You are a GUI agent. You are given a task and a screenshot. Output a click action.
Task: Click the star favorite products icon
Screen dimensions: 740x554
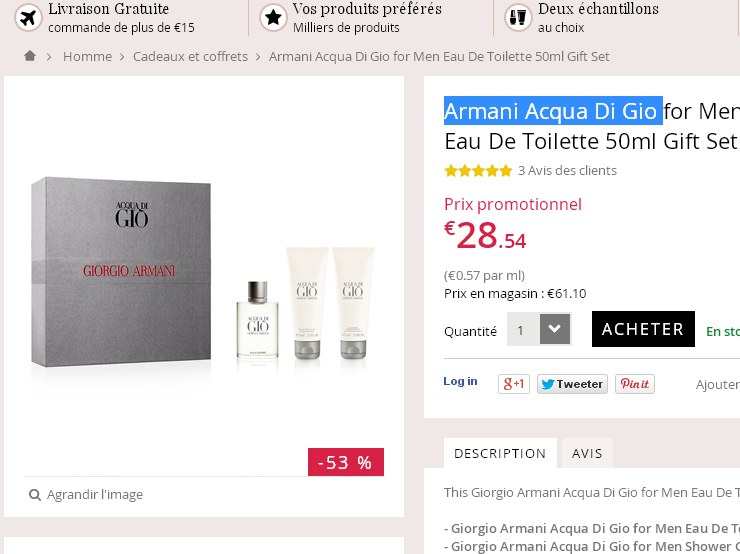tap(273, 18)
